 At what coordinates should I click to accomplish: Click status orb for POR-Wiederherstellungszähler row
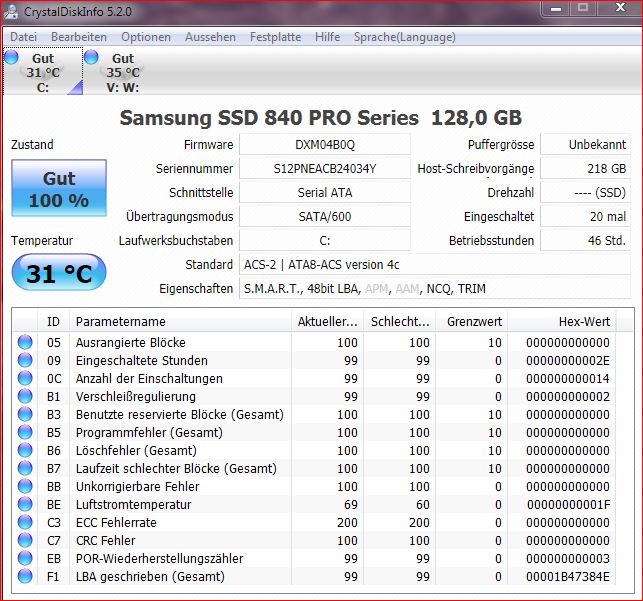point(25,558)
